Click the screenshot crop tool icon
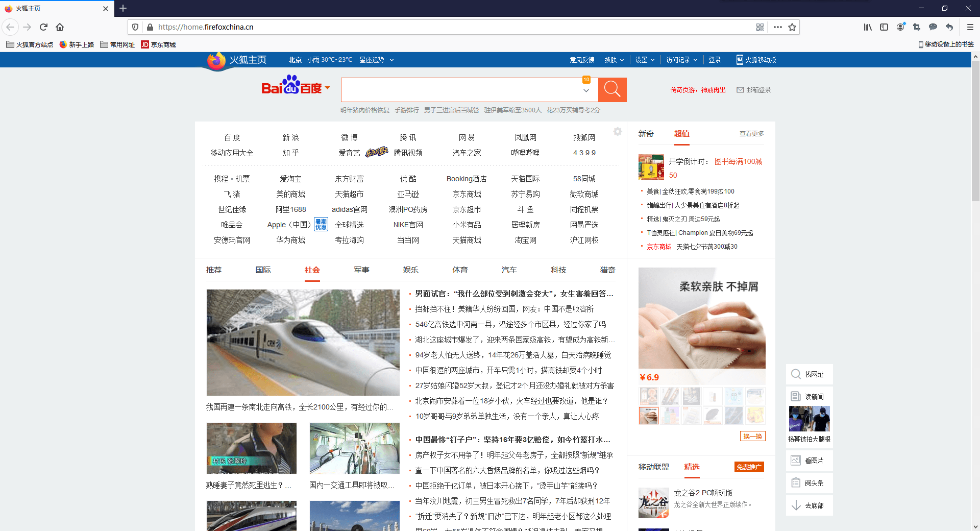980x531 pixels. [917, 27]
